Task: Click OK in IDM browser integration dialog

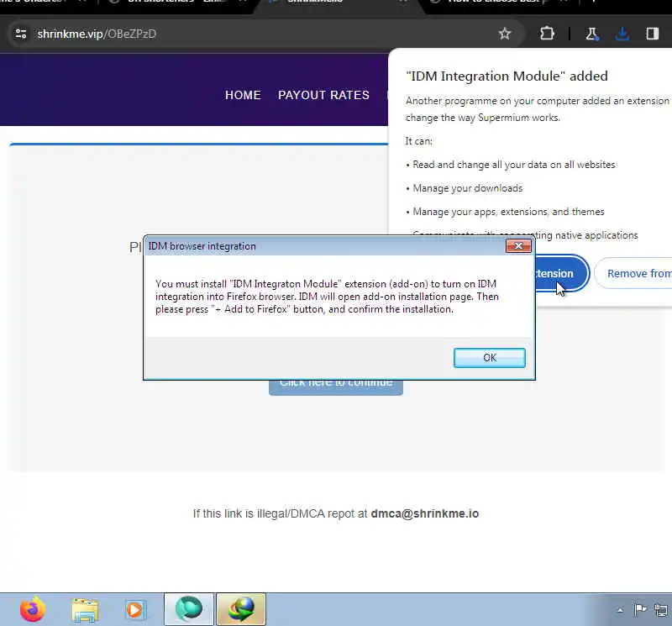Action: click(x=490, y=358)
